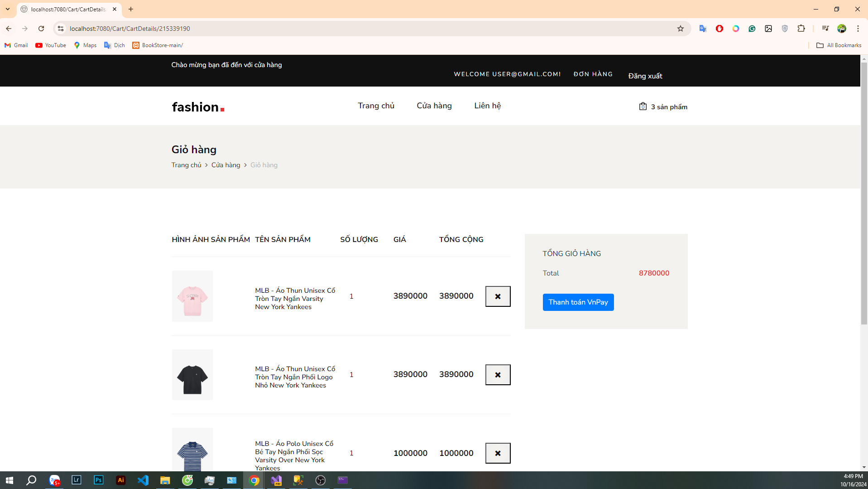Viewport: 868px width, 489px height.
Task: Open the tab search dropdown arrow
Action: pos(8,9)
